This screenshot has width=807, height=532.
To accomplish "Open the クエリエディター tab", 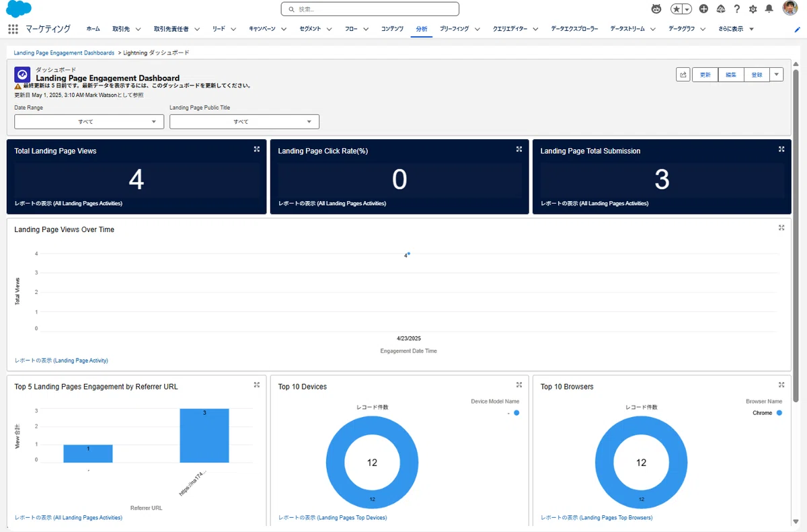I will click(x=510, y=29).
